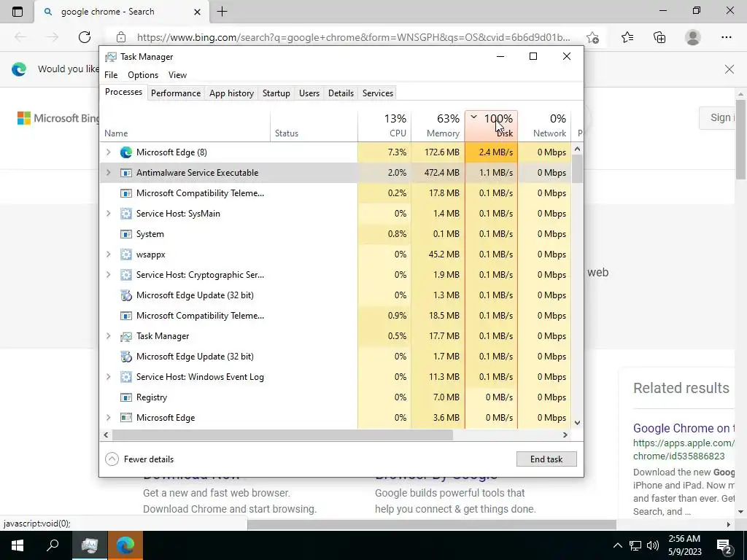Open the Edge collections icon
This screenshot has width=747, height=560.
click(659, 37)
